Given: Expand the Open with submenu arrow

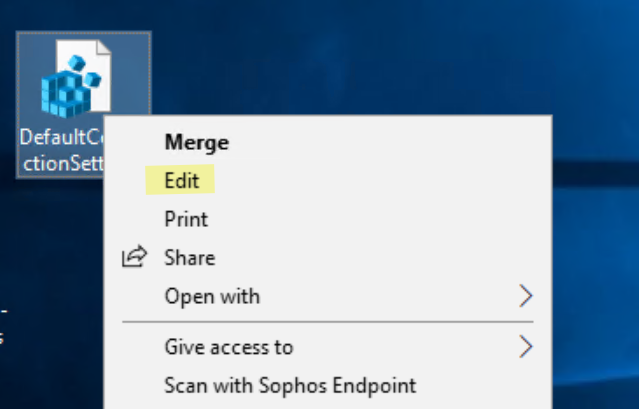Looking at the screenshot, I should point(526,296).
